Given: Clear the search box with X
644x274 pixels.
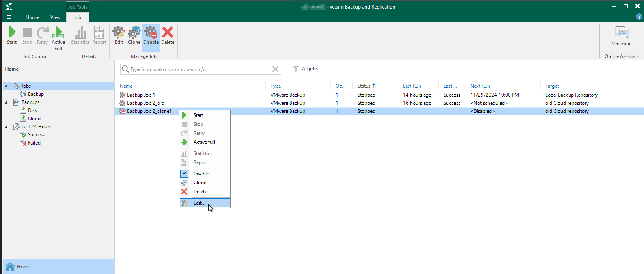Looking at the screenshot, I should pyautogui.click(x=275, y=69).
